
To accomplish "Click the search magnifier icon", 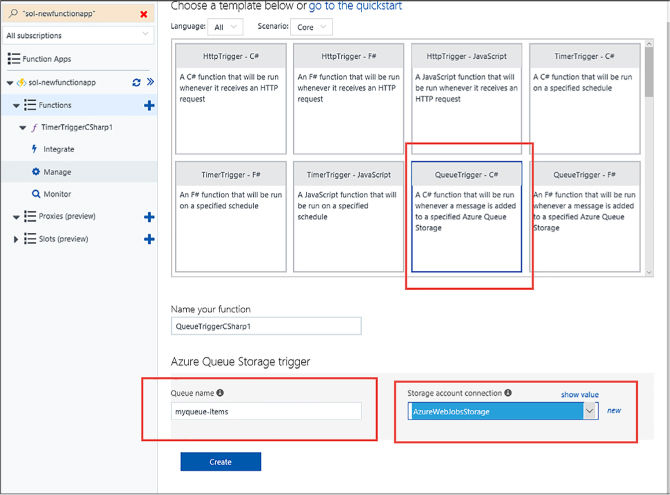I will click(13, 14).
